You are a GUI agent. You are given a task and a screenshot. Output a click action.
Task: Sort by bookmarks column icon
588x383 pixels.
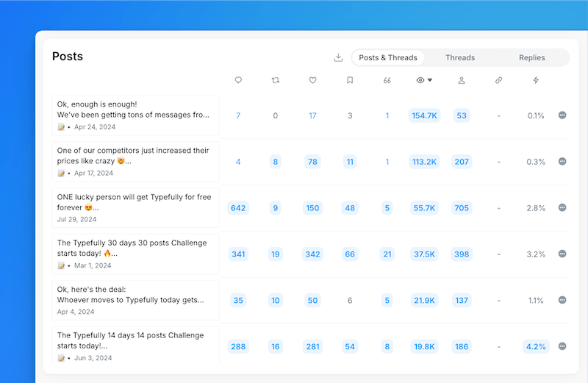point(350,80)
